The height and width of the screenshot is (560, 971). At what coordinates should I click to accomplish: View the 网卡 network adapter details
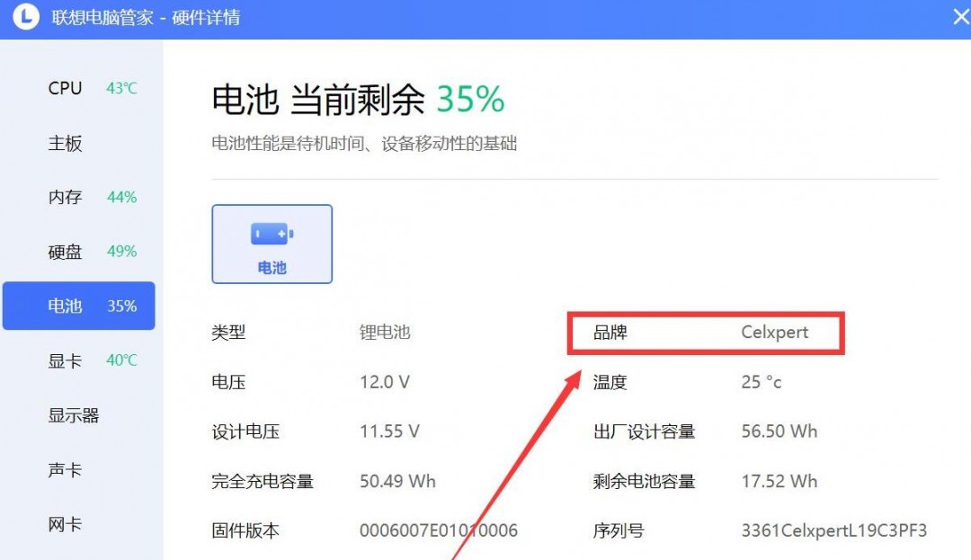pyautogui.click(x=63, y=524)
